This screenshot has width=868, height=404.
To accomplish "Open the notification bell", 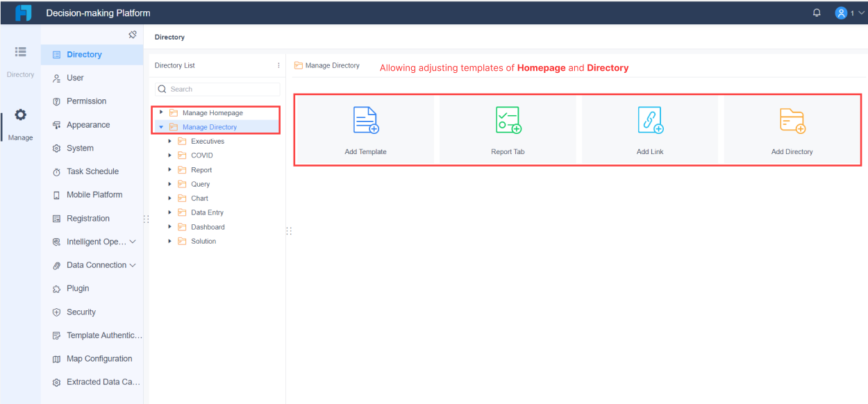I will click(817, 12).
